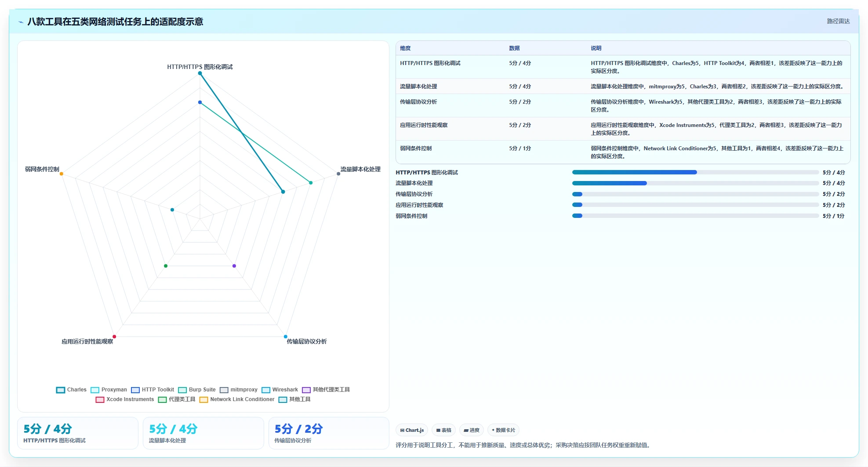Click the 路径雷达 label in header
The height and width of the screenshot is (467, 868).
838,21
